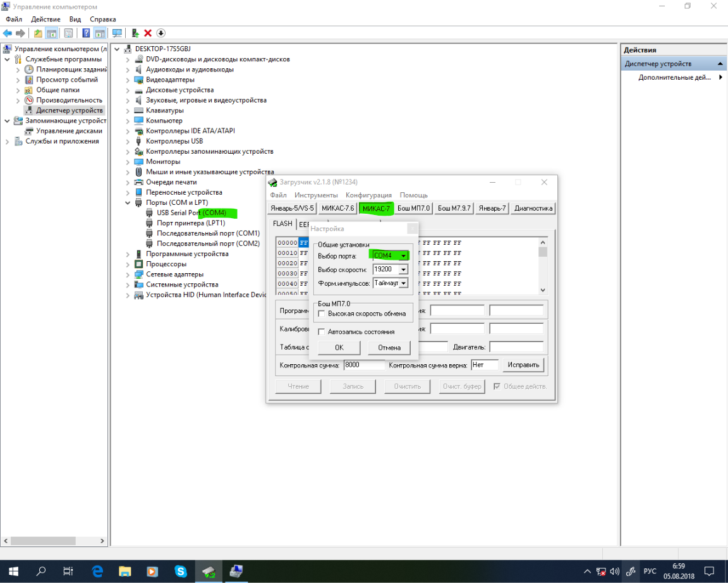
Task: Click the blue Back arrow in toolbar
Action: coord(8,33)
